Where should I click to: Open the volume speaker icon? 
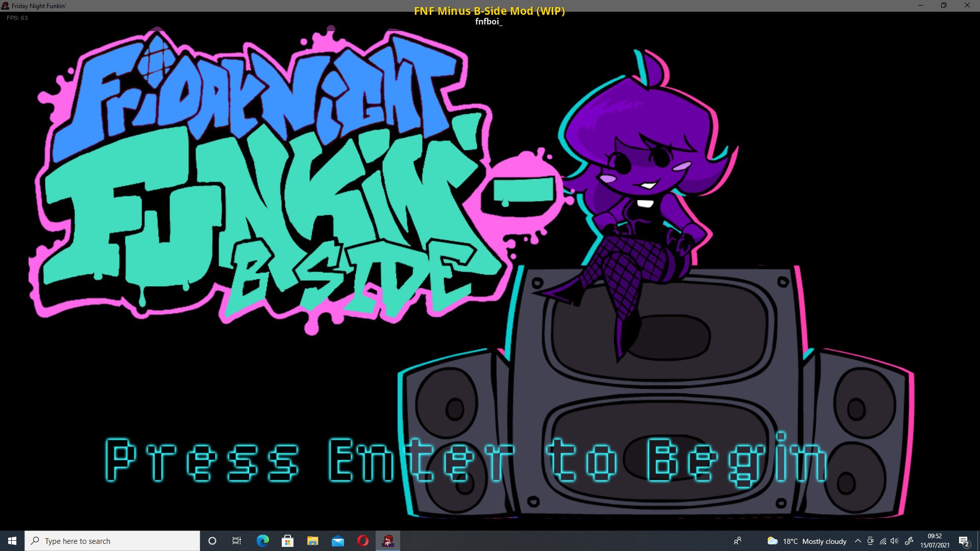[894, 541]
